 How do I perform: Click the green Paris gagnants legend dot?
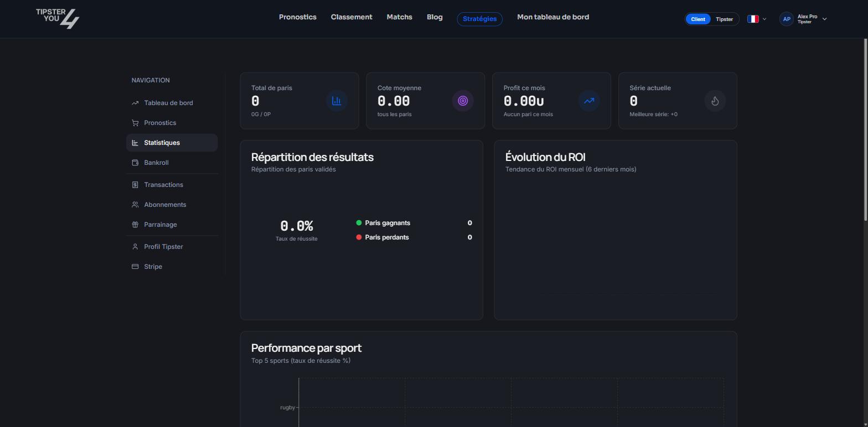point(359,223)
